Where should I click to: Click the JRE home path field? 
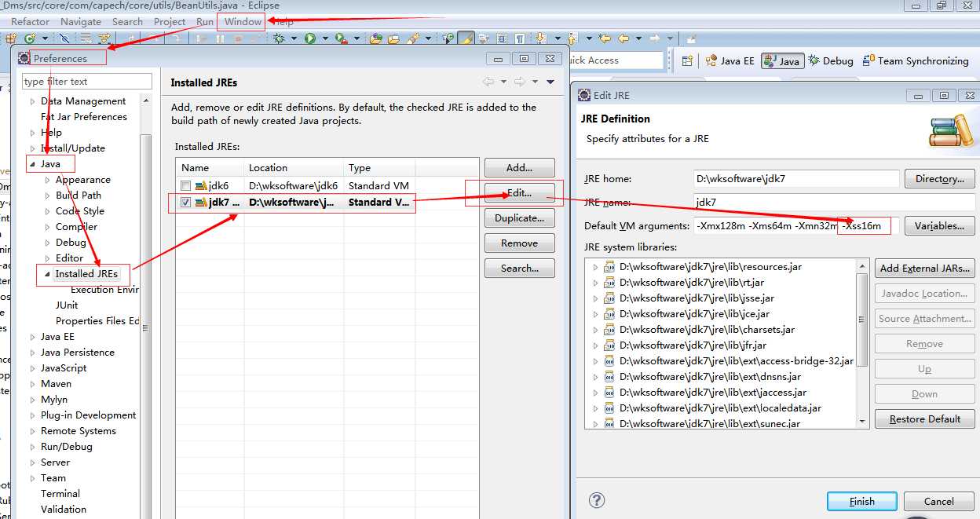click(x=796, y=178)
